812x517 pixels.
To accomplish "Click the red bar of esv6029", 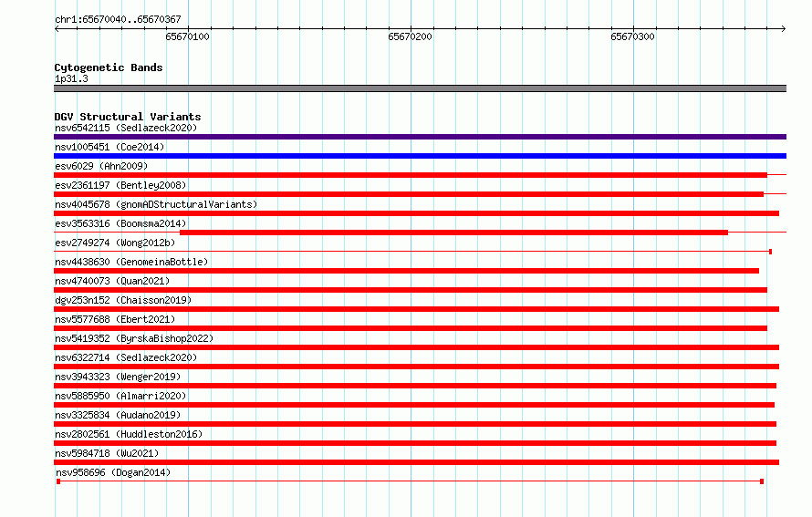I will coord(411,175).
